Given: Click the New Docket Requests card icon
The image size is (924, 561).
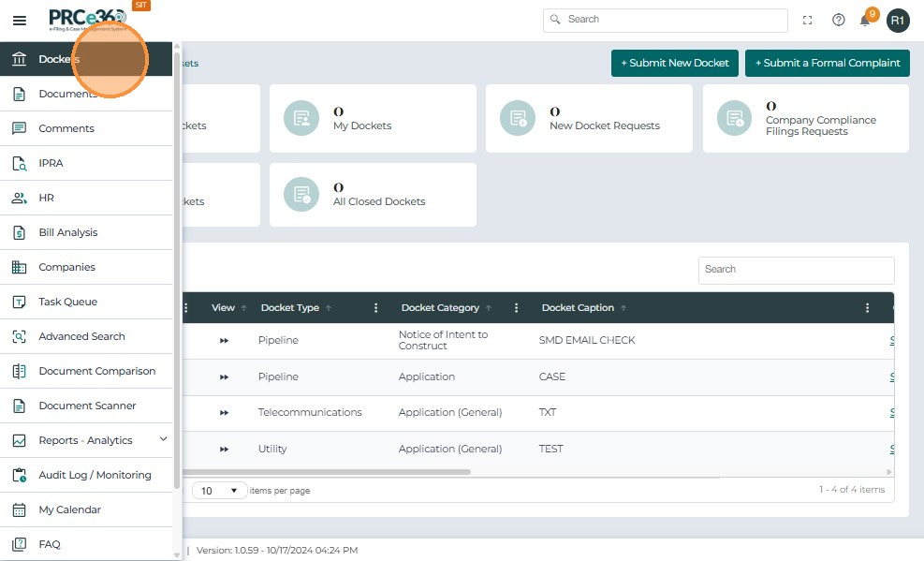Looking at the screenshot, I should coord(518,118).
